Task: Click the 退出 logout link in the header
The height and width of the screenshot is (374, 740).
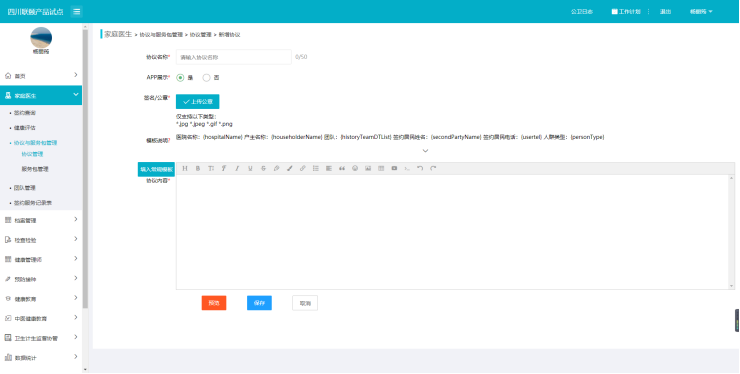Action: (665, 12)
